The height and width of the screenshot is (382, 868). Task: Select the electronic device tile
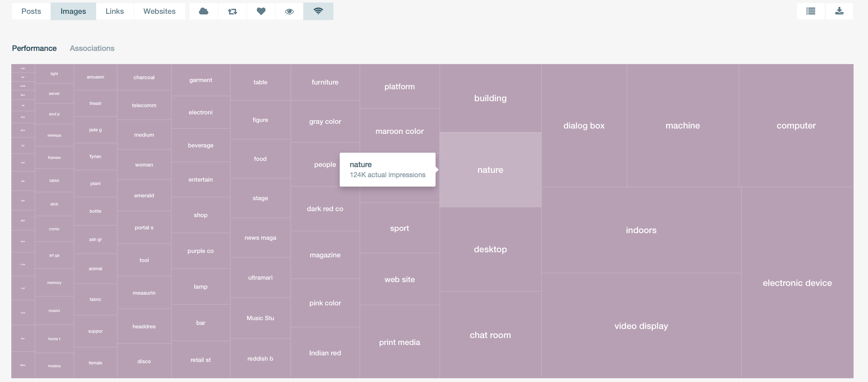(x=797, y=283)
